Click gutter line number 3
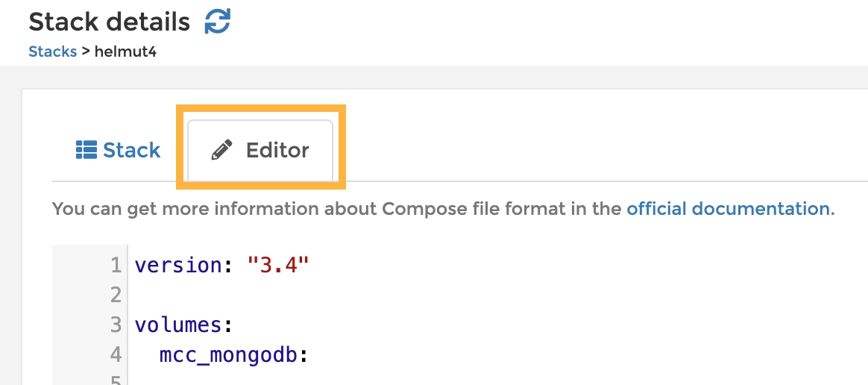868x385 pixels. tap(115, 325)
